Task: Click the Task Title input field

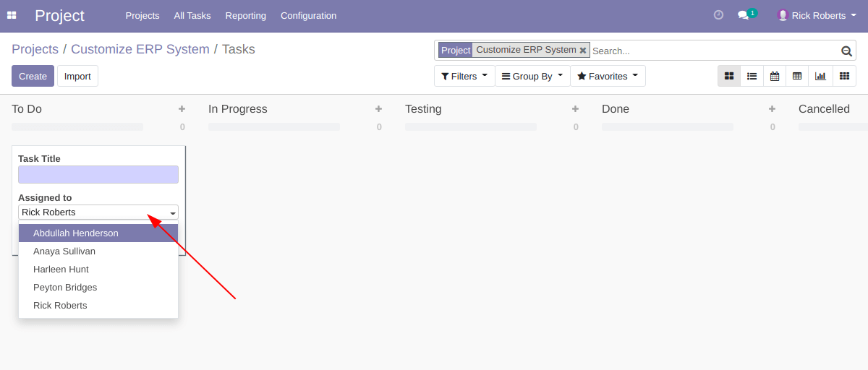Action: (x=98, y=174)
